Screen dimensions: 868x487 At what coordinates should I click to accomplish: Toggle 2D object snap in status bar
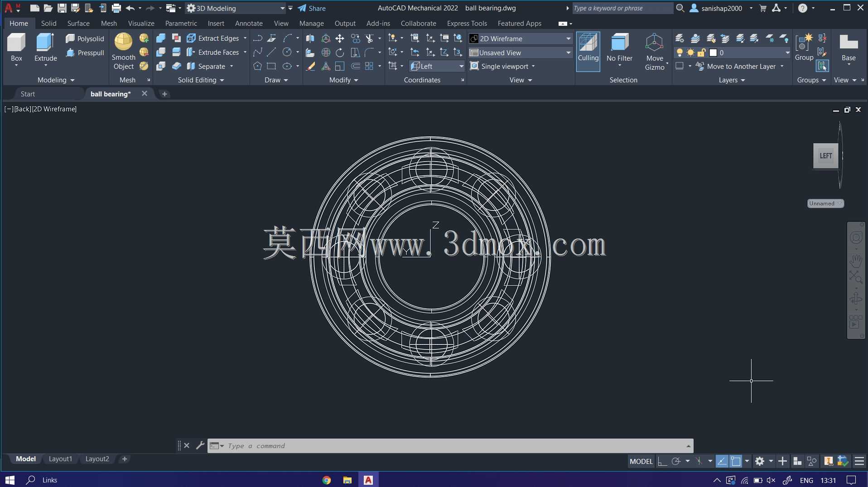coord(736,461)
